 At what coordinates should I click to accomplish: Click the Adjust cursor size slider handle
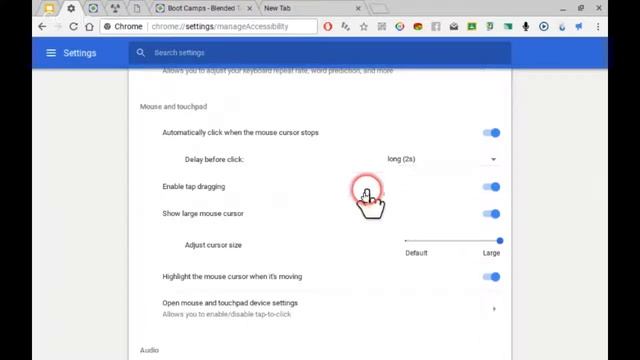[x=500, y=241]
